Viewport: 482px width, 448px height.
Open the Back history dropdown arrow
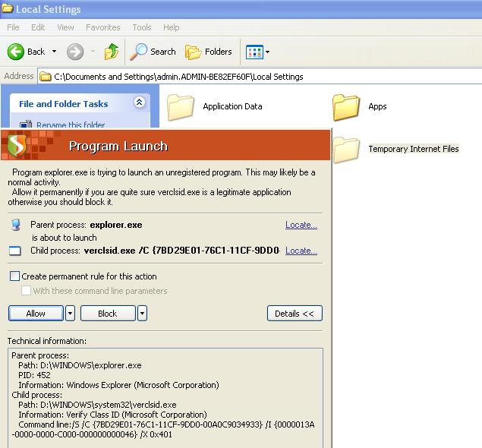[x=54, y=52]
